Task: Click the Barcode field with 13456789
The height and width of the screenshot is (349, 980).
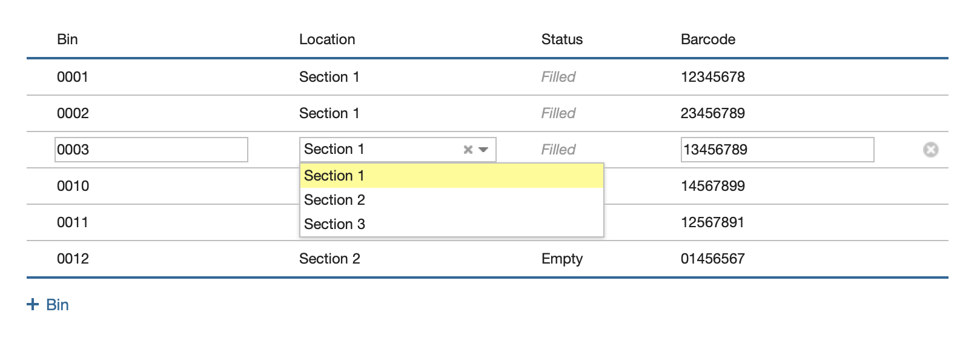Action: point(778,150)
